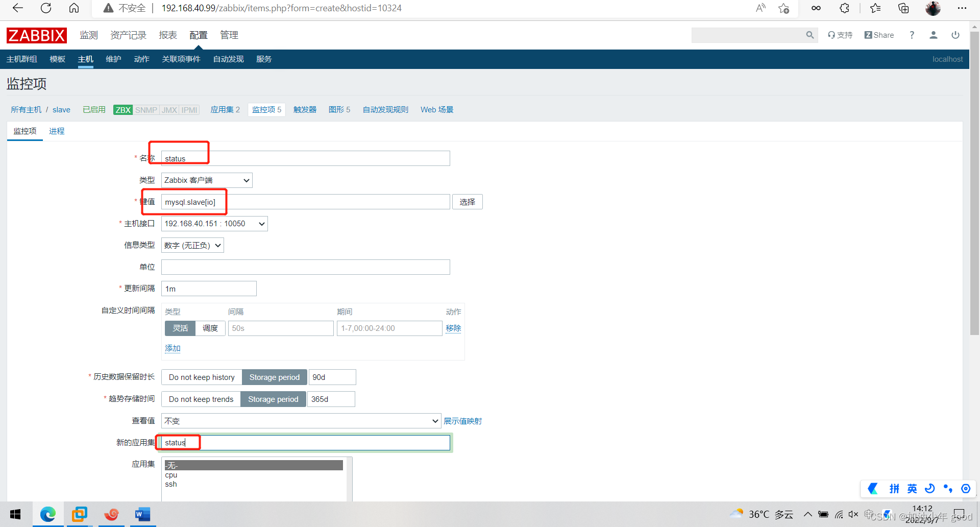Click the browser profile avatar
The height and width of the screenshot is (527, 980).
[933, 8]
